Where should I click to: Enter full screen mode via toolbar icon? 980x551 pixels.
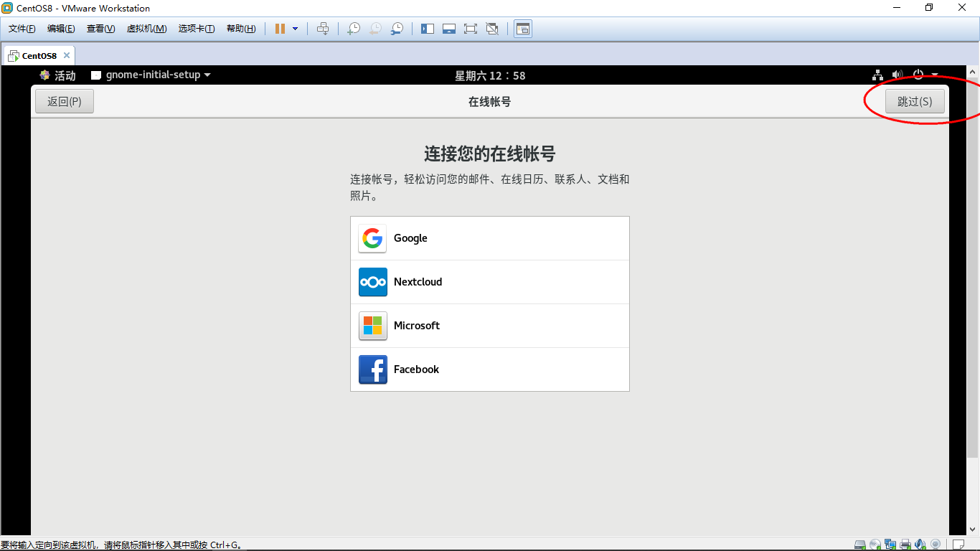(x=471, y=29)
